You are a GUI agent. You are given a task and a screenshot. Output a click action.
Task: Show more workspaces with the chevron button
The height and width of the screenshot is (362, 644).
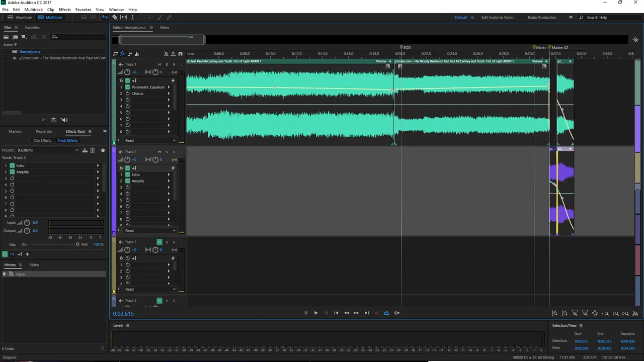point(571,17)
